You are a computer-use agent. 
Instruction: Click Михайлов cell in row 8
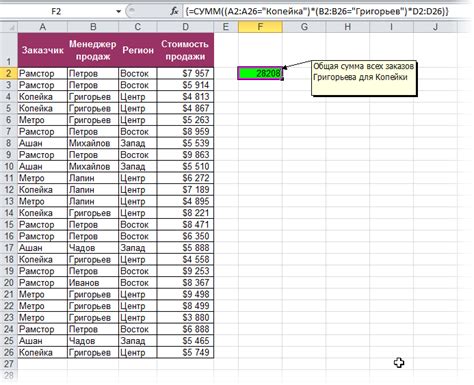[x=93, y=143]
